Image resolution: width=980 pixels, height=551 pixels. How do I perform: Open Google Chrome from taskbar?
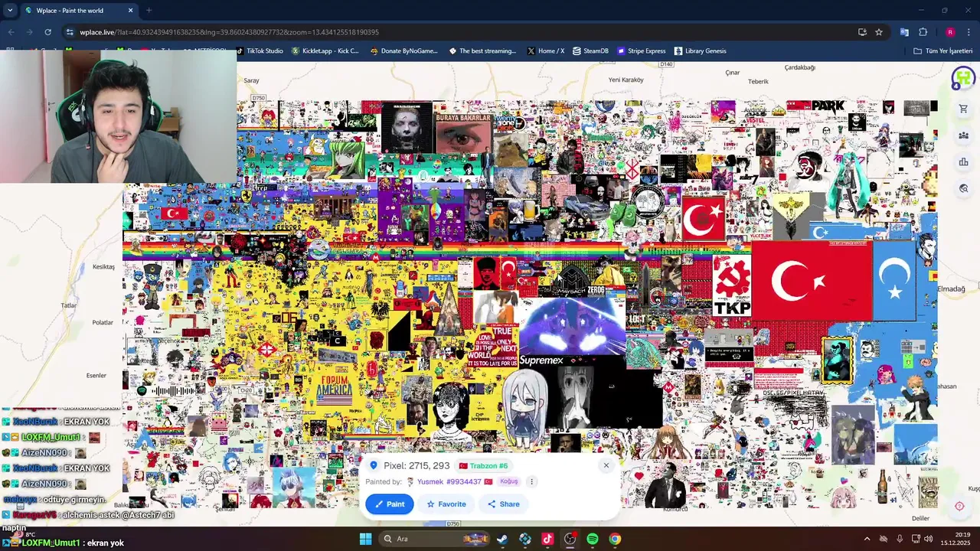pyautogui.click(x=615, y=539)
